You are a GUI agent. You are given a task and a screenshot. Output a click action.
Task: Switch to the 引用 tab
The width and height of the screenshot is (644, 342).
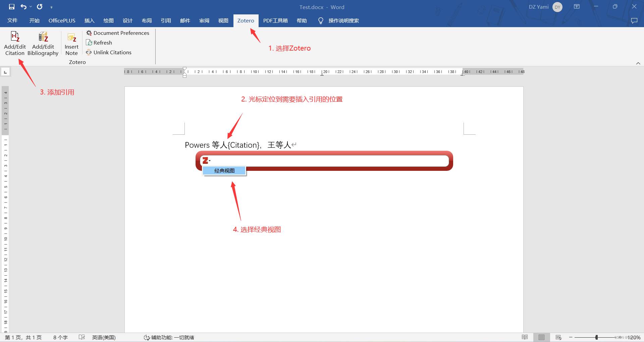pyautogui.click(x=166, y=20)
